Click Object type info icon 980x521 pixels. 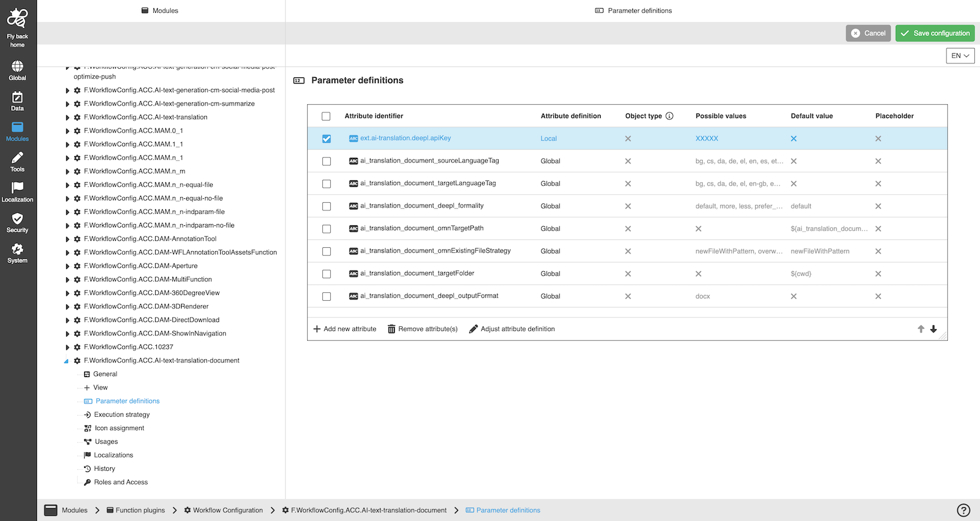click(x=669, y=116)
